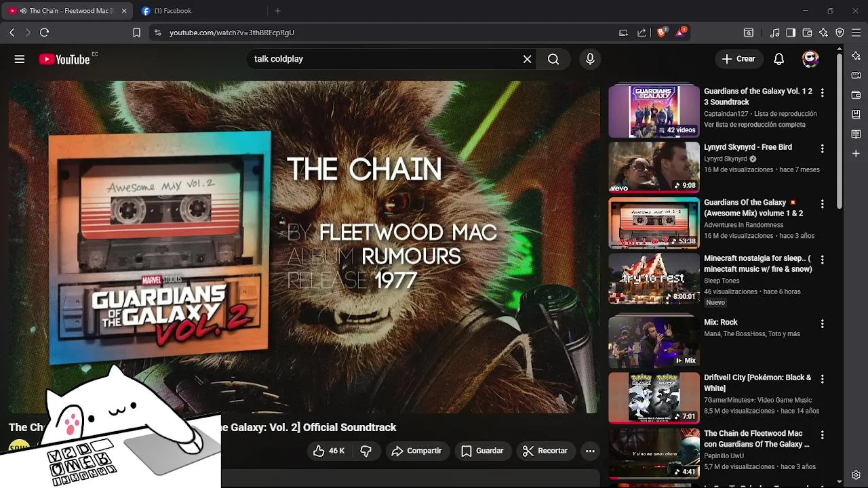This screenshot has height=488, width=868.
Task: Open Brave Wallet toolbar icon
Action: 807,33
